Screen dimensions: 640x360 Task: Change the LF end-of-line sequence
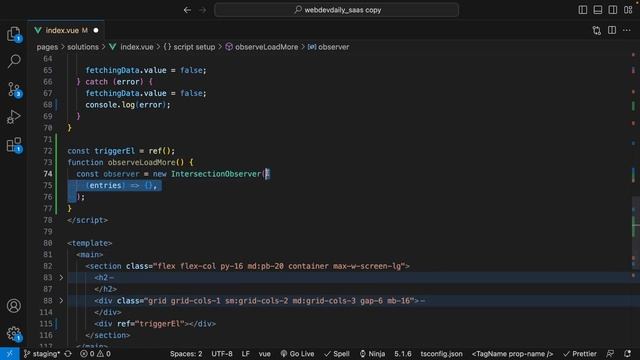(246, 354)
